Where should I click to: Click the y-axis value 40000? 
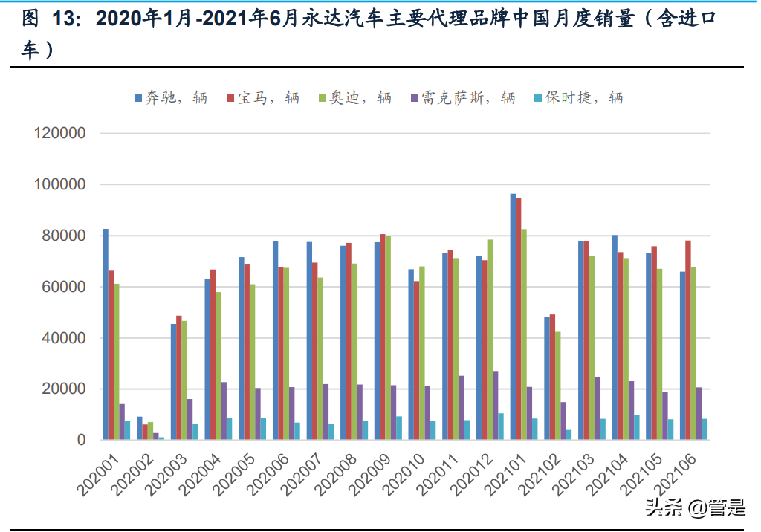click(64, 338)
